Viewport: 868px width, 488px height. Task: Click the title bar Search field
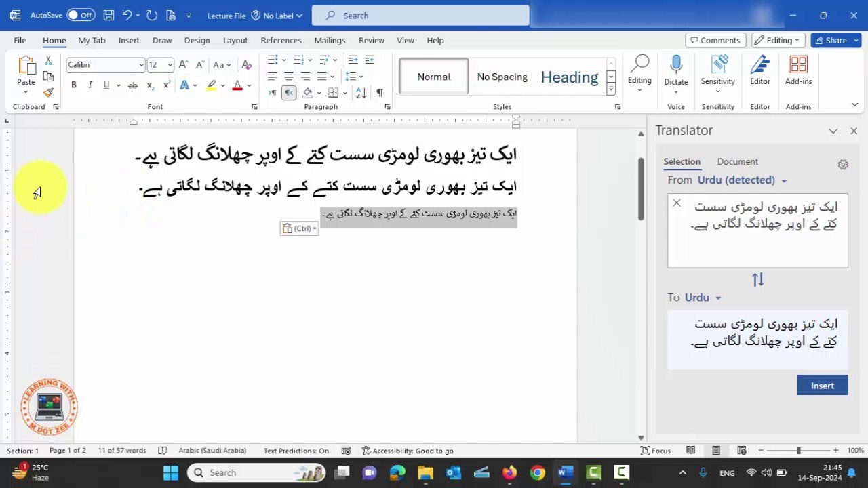coord(420,15)
